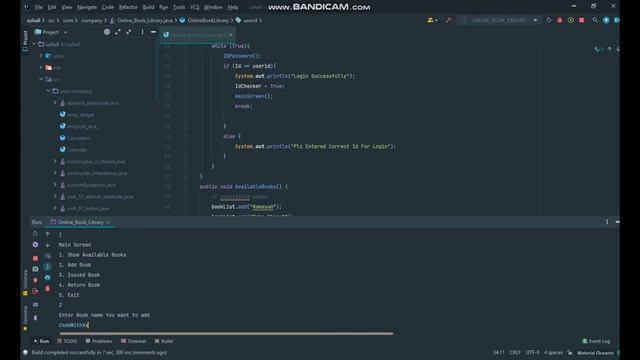Toggle the Favorites side tab

tap(25, 318)
